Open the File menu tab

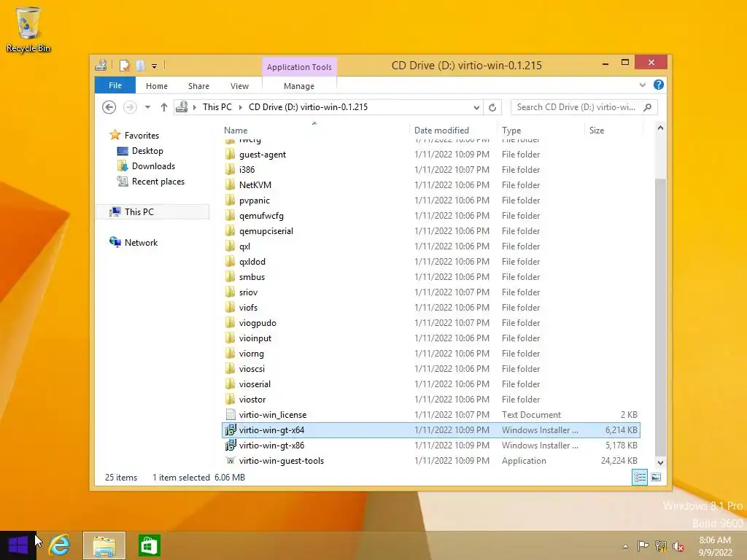coord(115,86)
